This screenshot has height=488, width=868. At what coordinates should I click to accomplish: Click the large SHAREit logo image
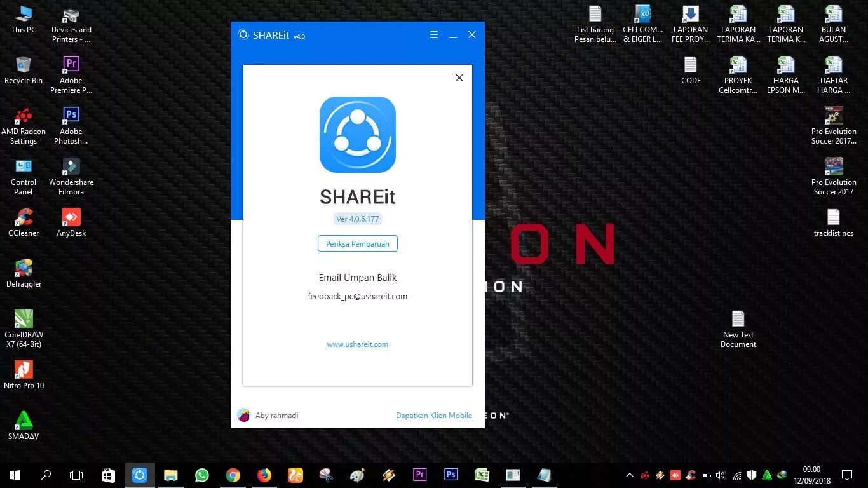point(358,135)
